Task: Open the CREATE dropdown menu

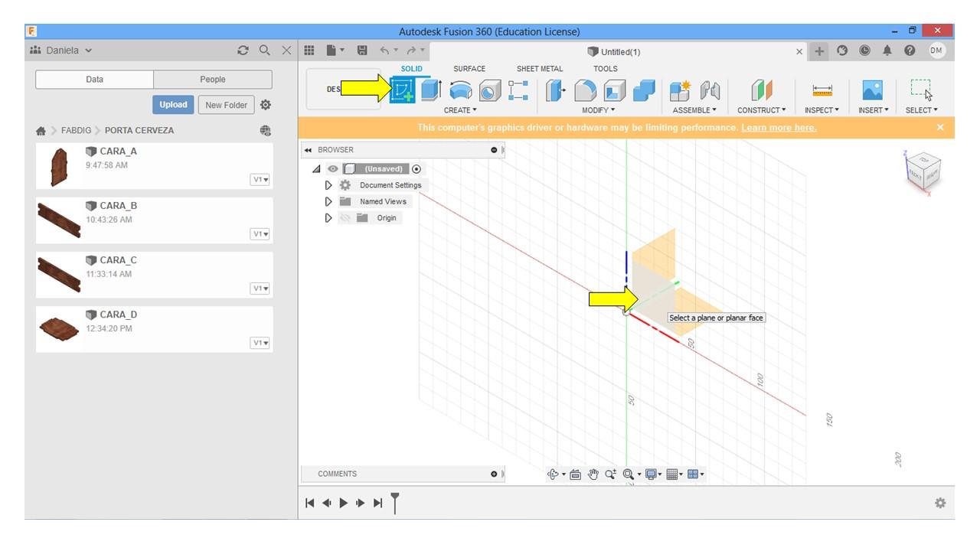Action: 460,110
